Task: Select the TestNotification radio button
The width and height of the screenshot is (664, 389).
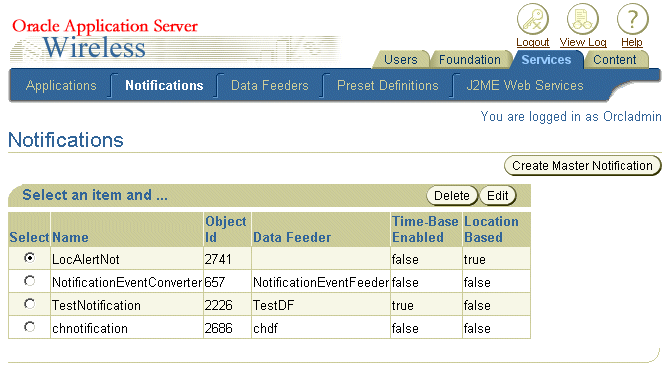Action: pos(30,304)
